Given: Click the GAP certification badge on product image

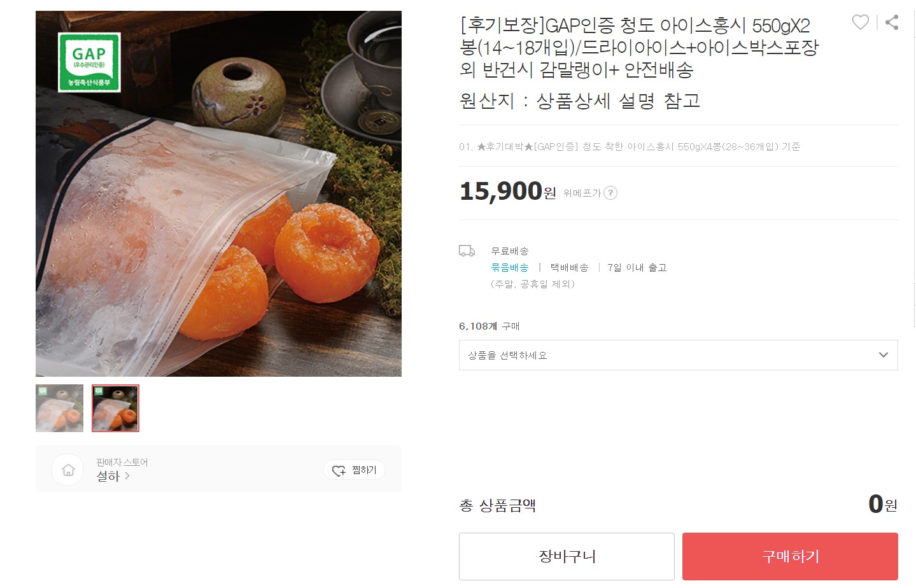Looking at the screenshot, I should [88, 61].
